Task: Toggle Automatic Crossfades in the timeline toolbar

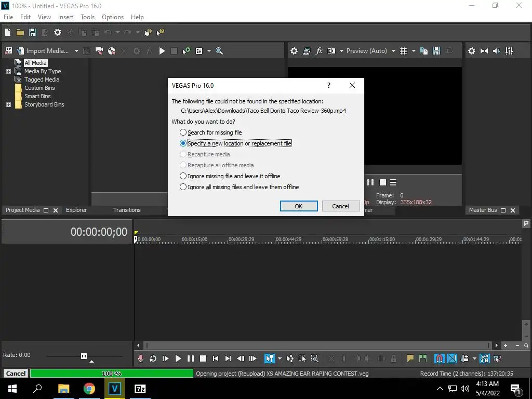Action: coord(452,358)
